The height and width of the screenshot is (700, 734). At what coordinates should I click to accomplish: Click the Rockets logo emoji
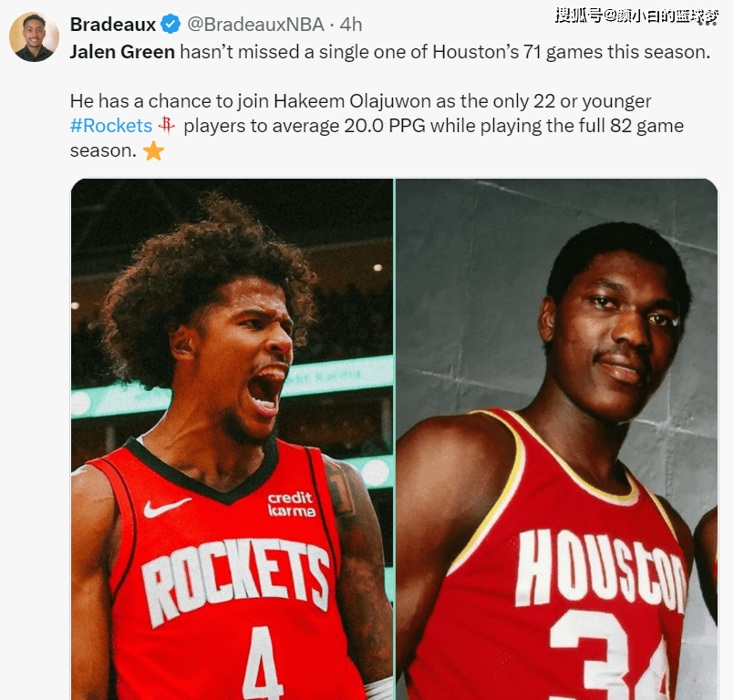tap(167, 126)
